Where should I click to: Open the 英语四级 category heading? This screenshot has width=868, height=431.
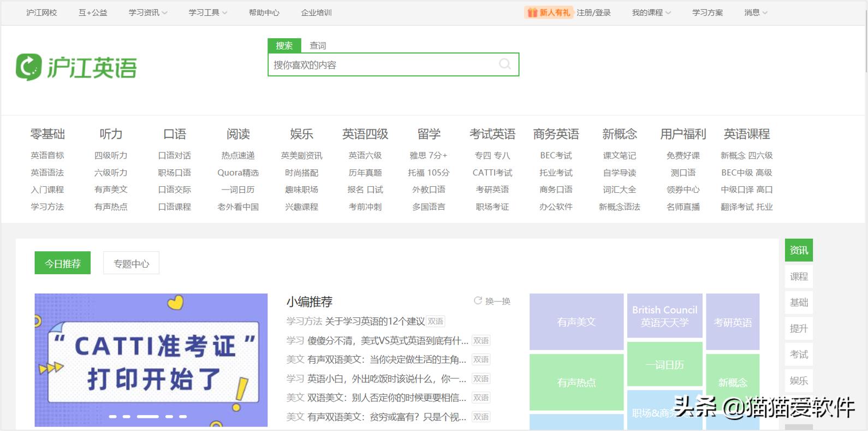(x=365, y=134)
